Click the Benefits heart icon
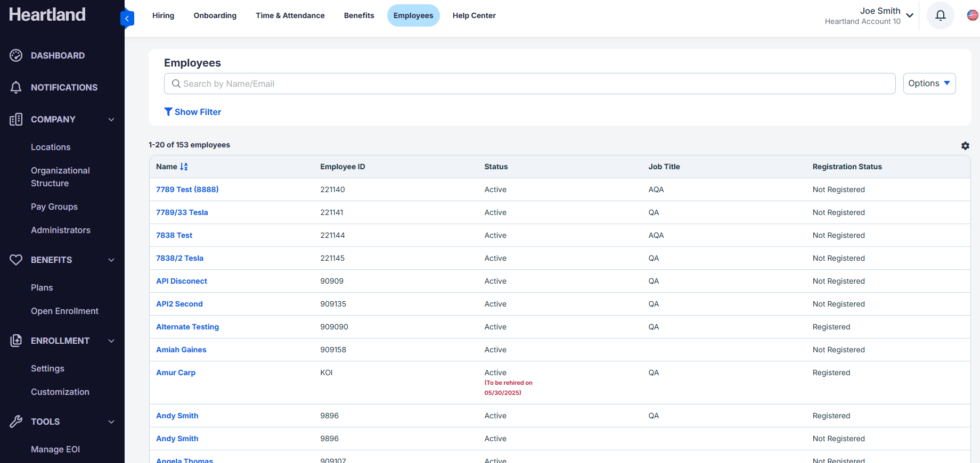 click(16, 260)
